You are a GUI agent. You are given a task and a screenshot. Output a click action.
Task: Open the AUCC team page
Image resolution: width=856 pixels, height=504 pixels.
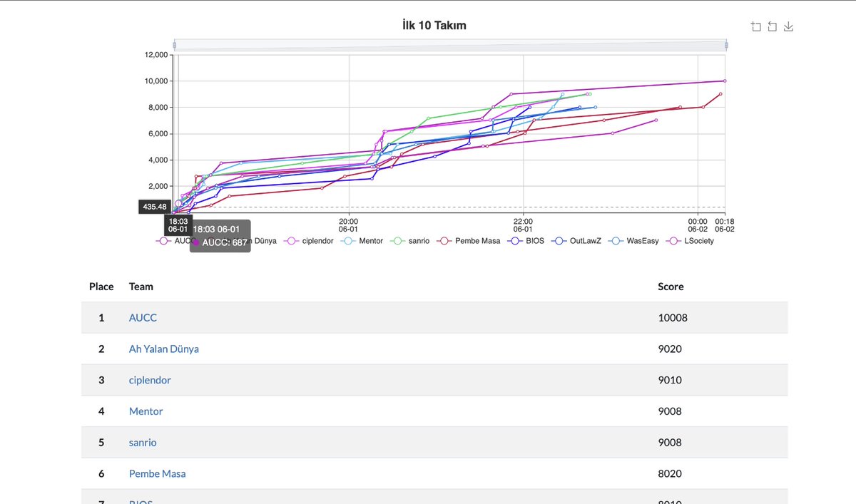point(143,318)
